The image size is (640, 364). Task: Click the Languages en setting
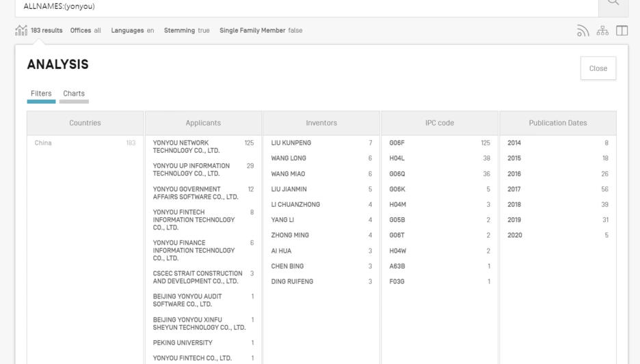132,31
